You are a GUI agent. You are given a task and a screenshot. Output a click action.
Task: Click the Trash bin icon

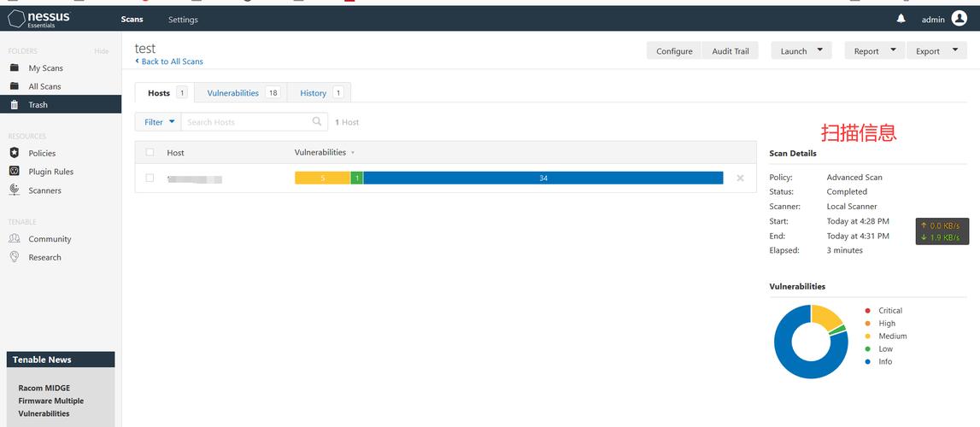tap(15, 104)
